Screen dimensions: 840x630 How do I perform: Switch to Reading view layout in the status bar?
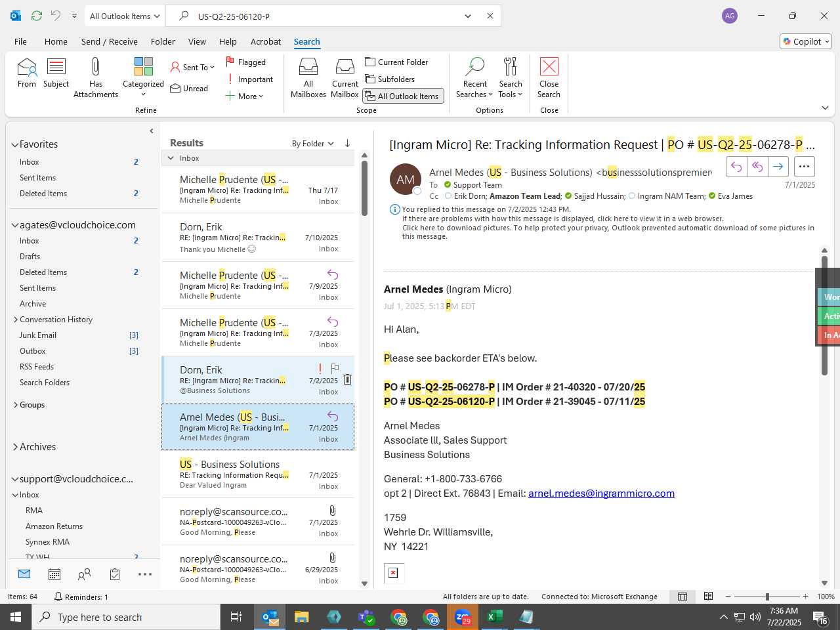click(708, 597)
